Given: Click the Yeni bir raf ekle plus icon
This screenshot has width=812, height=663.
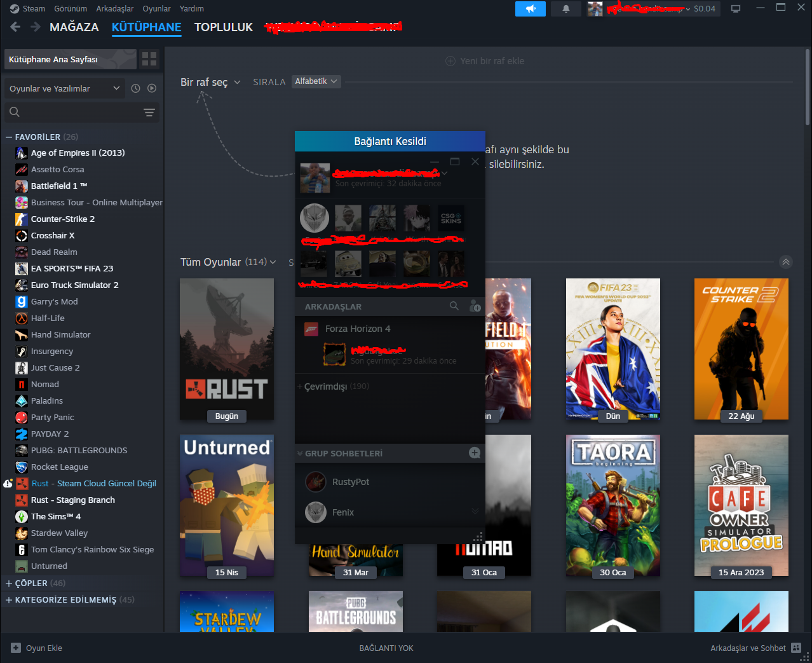Looking at the screenshot, I should (x=450, y=61).
